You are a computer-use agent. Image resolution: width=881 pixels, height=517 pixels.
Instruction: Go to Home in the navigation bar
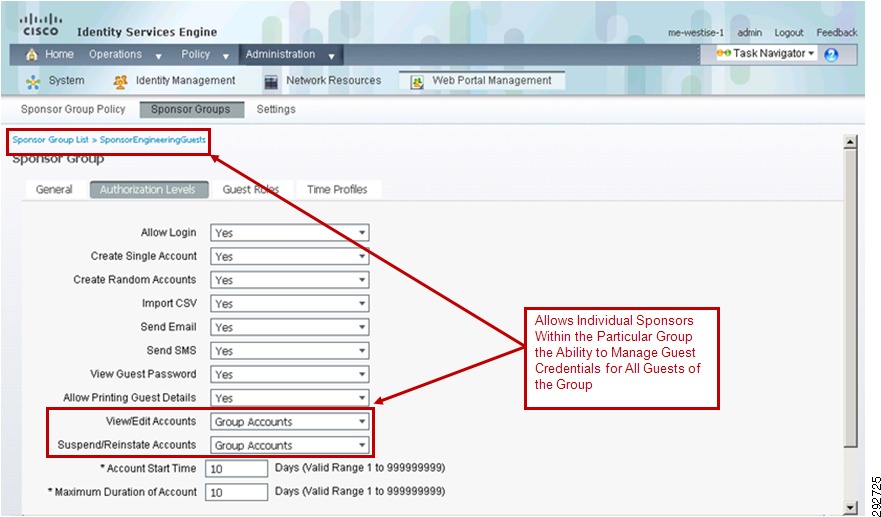click(59, 55)
